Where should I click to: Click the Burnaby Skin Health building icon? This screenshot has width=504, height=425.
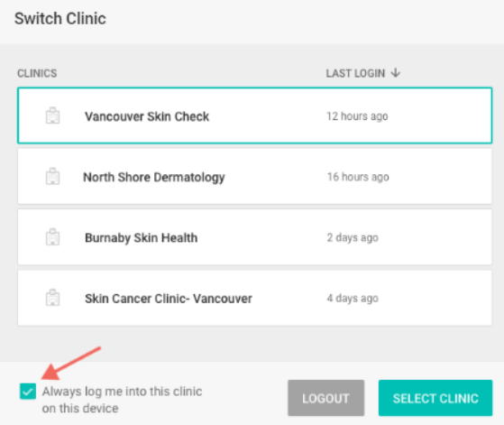click(52, 237)
